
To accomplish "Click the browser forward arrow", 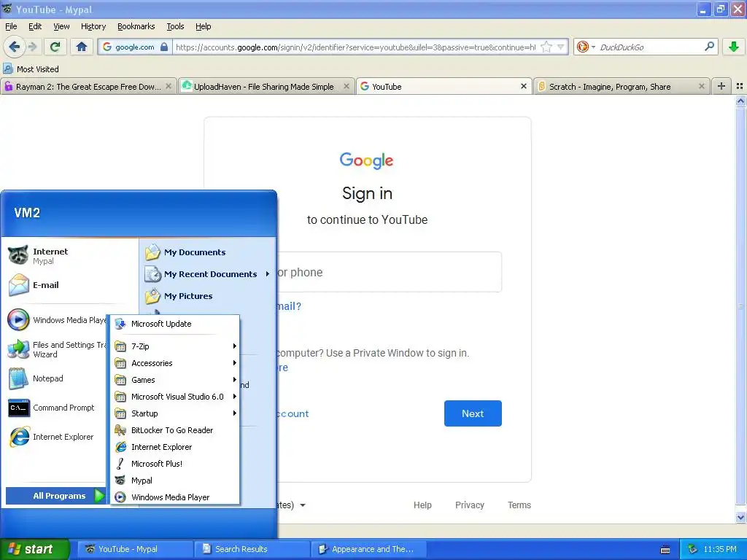I will click(x=32, y=47).
